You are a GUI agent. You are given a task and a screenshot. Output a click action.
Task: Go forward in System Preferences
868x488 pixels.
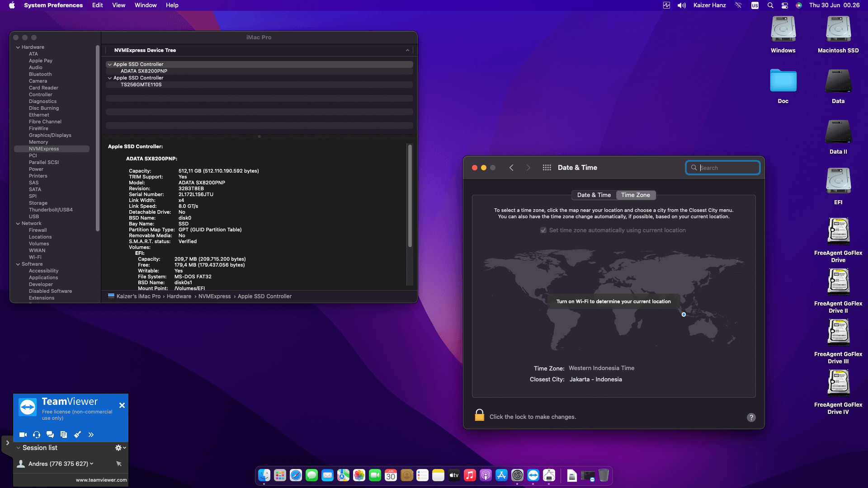528,168
